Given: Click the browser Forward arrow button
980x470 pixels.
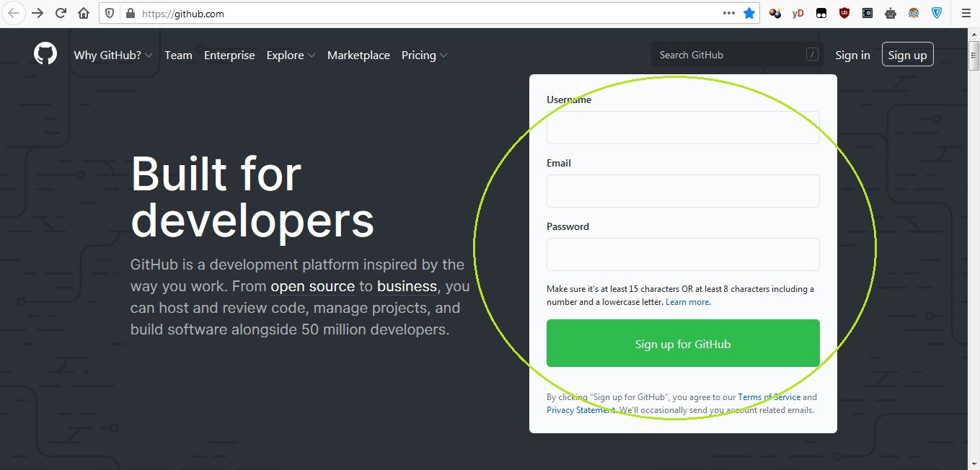Looking at the screenshot, I should point(37,13).
